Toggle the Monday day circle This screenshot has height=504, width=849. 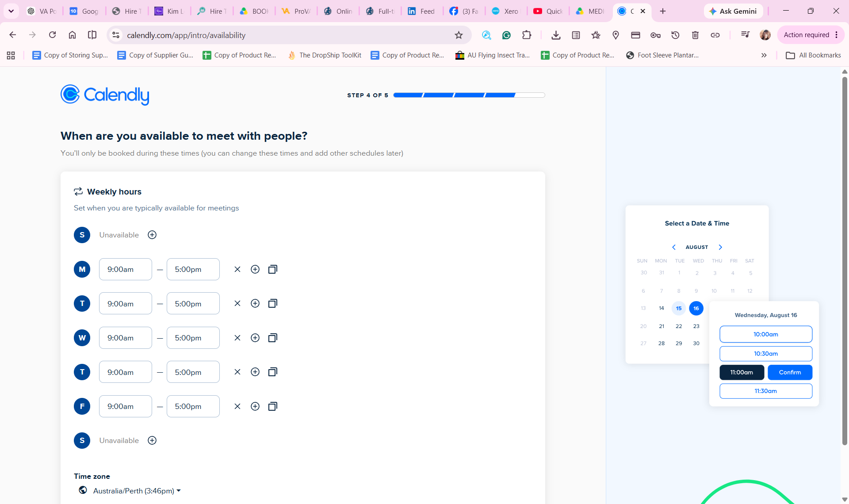click(x=82, y=269)
